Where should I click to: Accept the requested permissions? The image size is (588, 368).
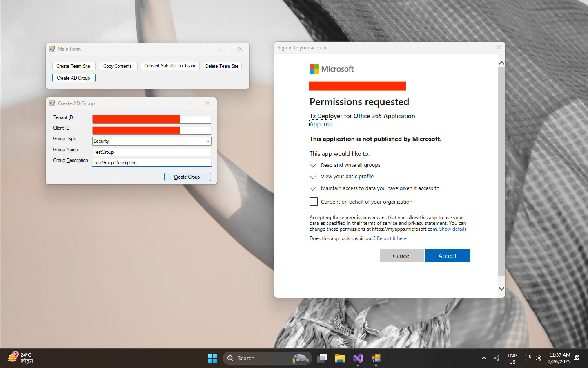447,256
